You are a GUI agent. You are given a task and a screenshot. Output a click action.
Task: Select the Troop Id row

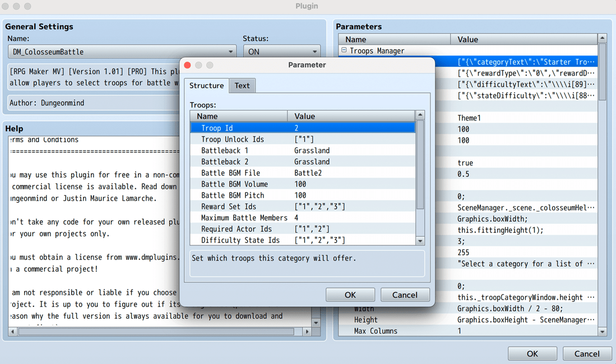(302, 128)
